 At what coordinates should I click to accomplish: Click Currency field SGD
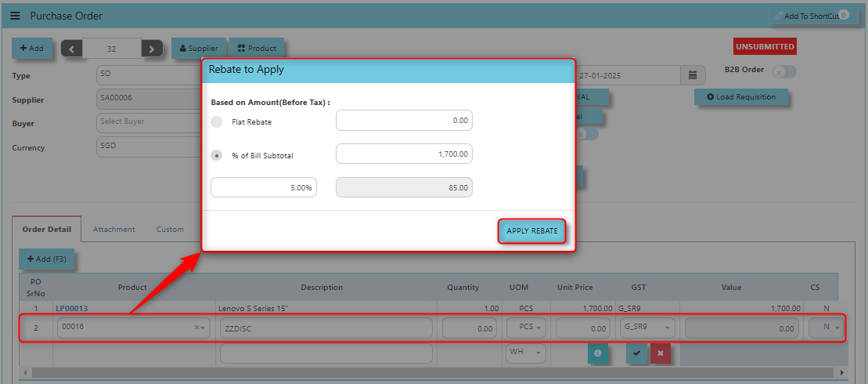coord(149,148)
